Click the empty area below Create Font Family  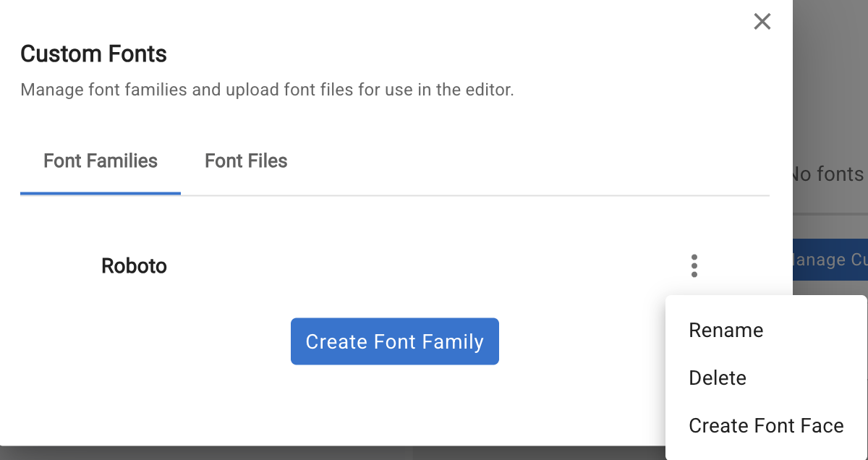click(x=394, y=405)
